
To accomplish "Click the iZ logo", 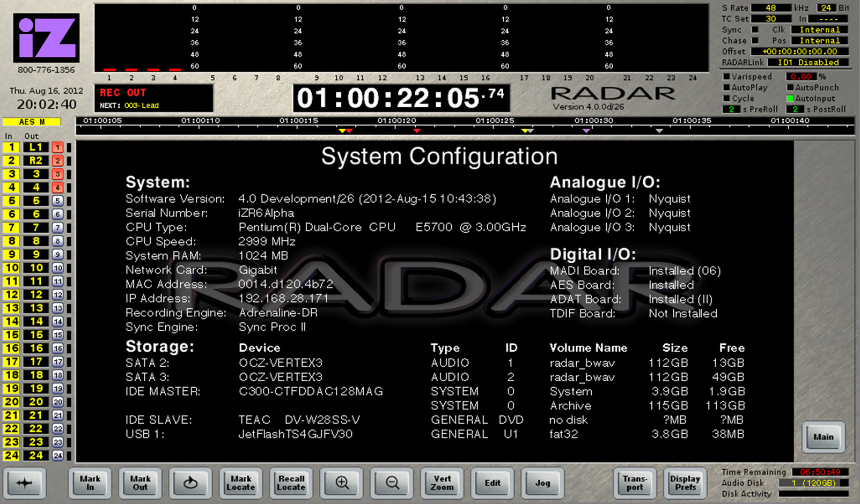I will pyautogui.click(x=47, y=38).
